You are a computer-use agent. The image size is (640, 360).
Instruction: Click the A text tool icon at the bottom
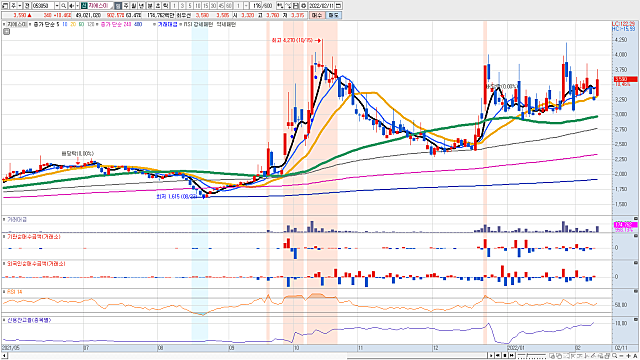pyautogui.click(x=635, y=356)
